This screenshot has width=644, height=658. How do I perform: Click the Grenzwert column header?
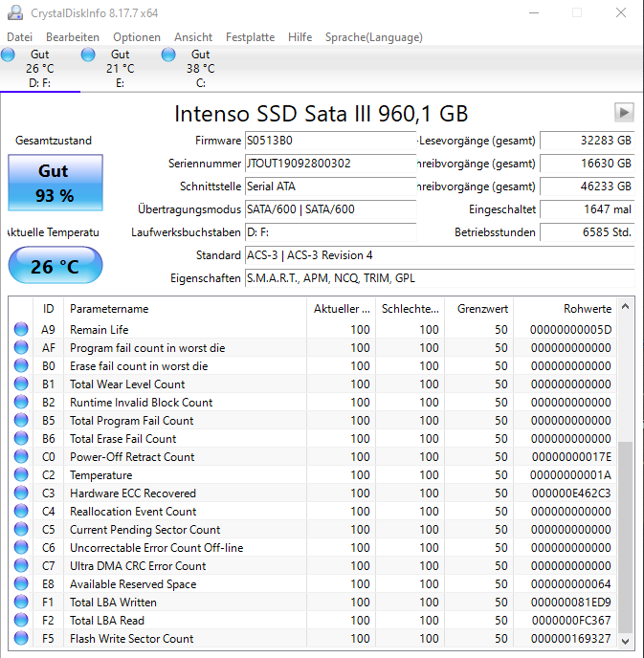(x=479, y=309)
